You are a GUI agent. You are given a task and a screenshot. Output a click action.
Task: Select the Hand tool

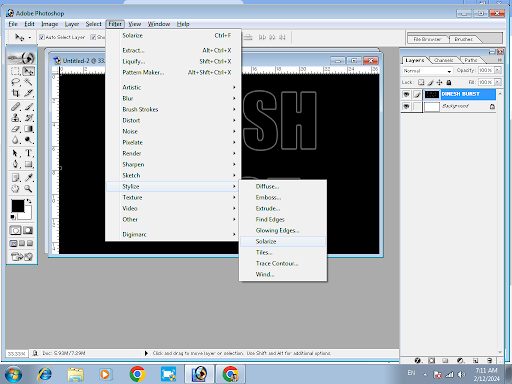(x=15, y=189)
